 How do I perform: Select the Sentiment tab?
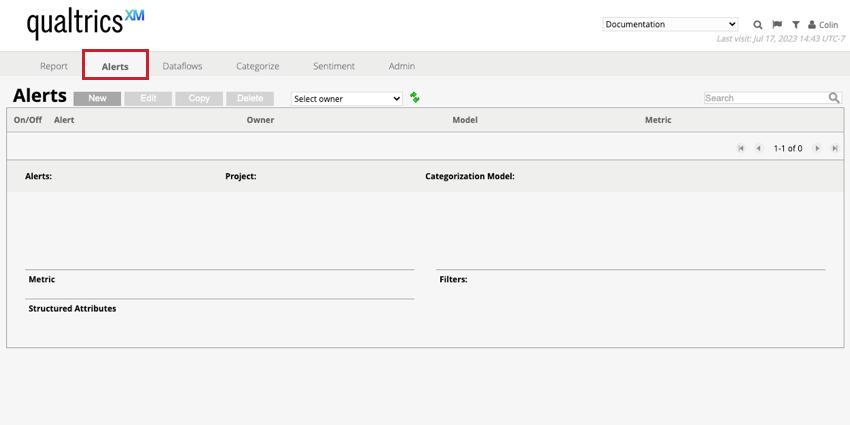[334, 66]
